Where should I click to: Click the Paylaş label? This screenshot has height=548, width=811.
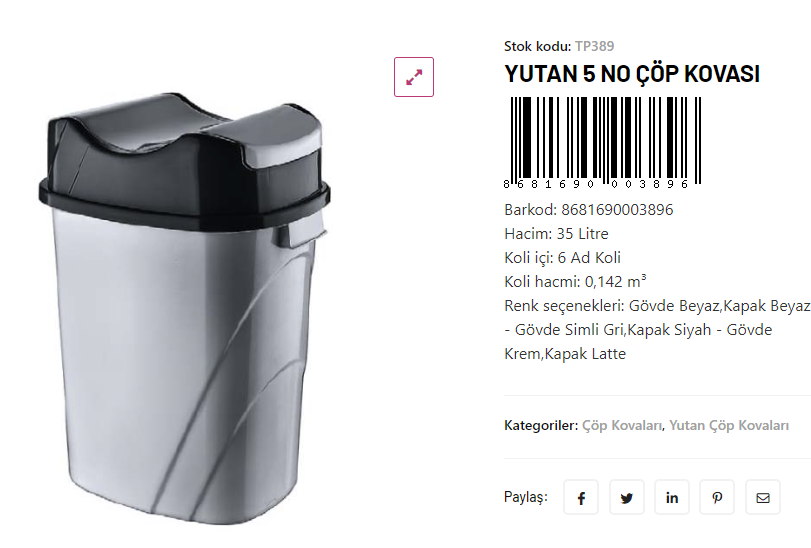click(x=525, y=497)
